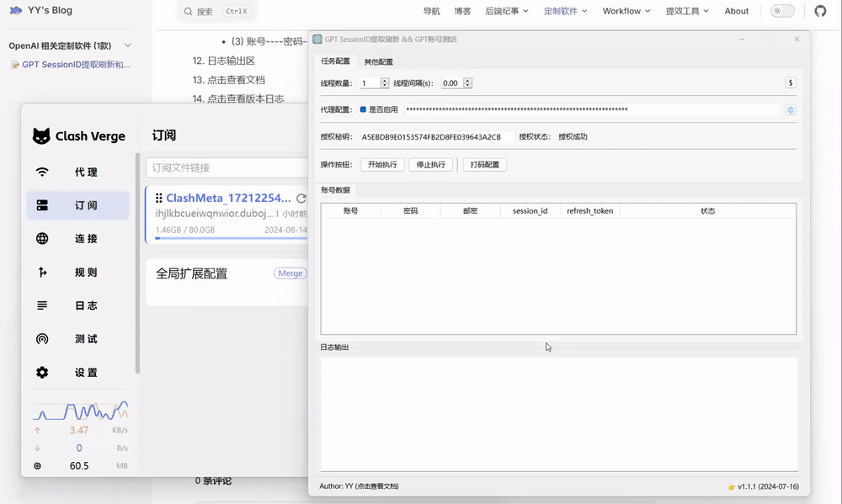Collapse the OpenAI 相关定制软件 sidebar section

pos(128,45)
